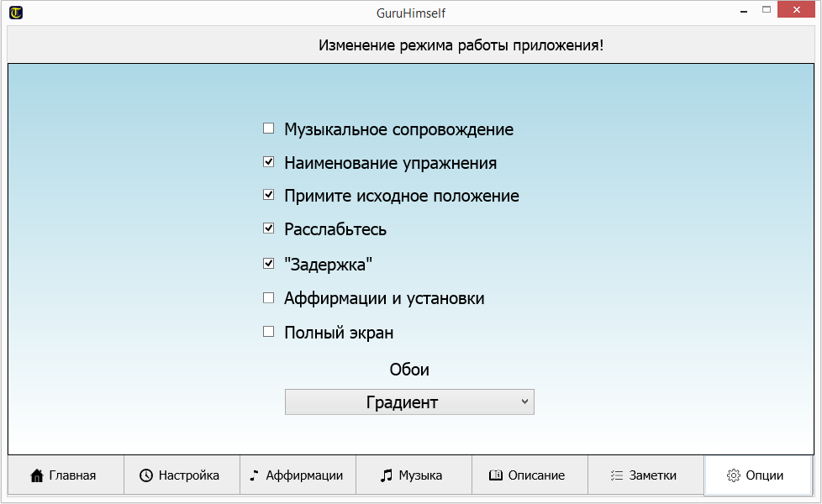This screenshot has height=504, width=822.
Task: Open the Описание tab
Action: [530, 475]
